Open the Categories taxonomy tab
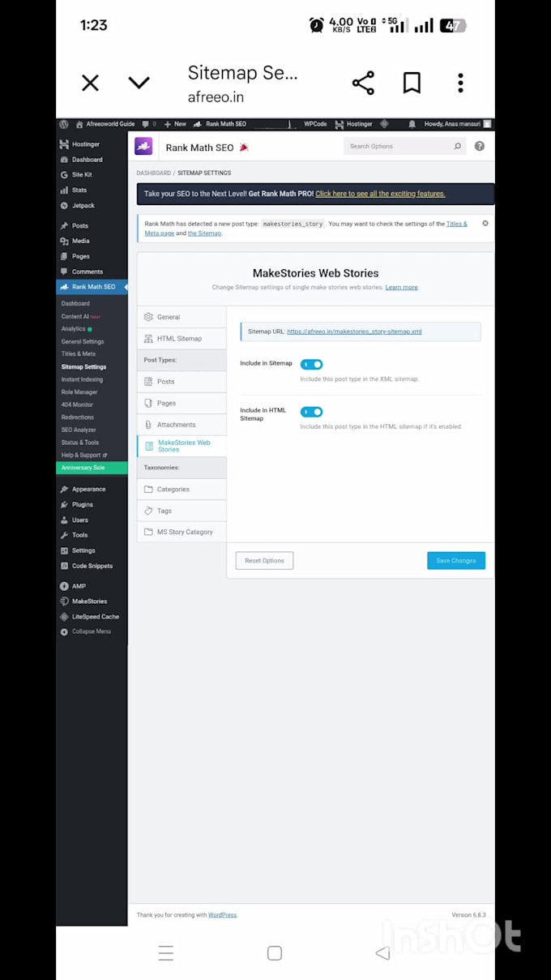 [x=182, y=489]
